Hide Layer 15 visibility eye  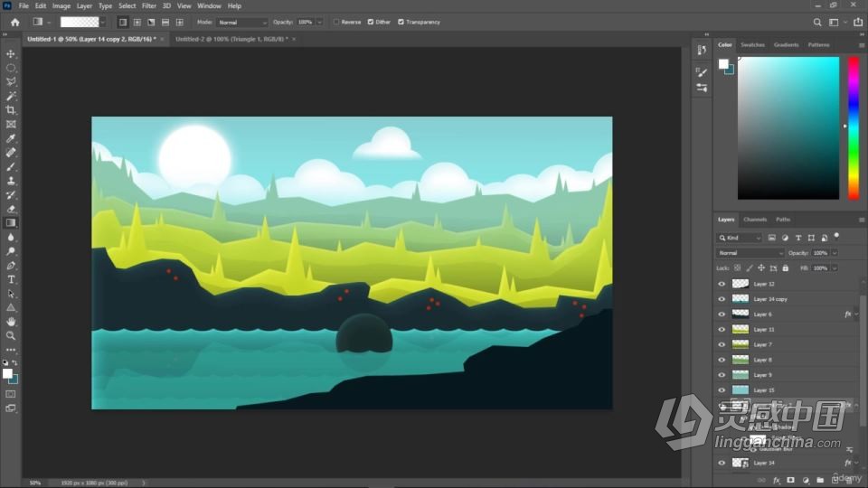pyautogui.click(x=722, y=390)
